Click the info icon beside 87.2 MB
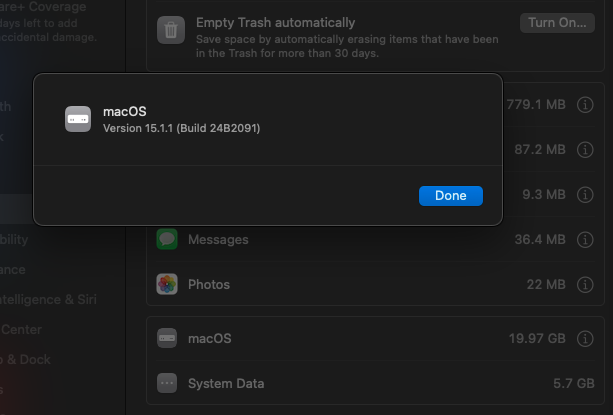Screen dimensions: 613x415 [585, 149]
